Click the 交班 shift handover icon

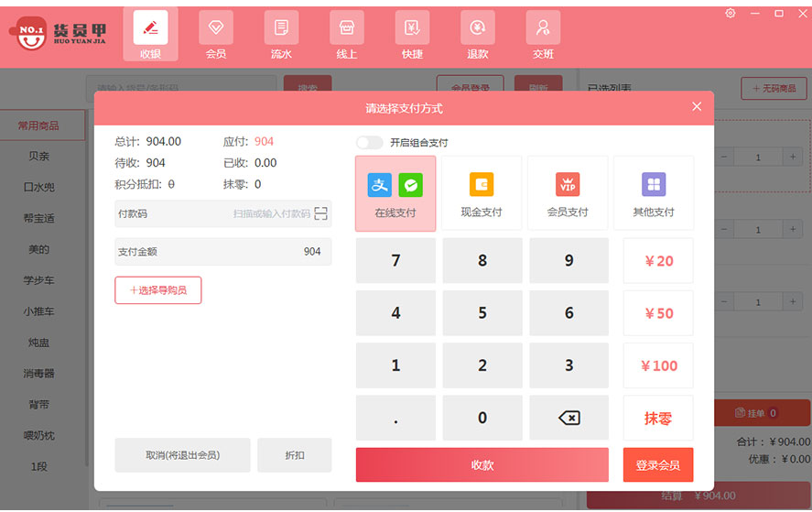tap(543, 35)
